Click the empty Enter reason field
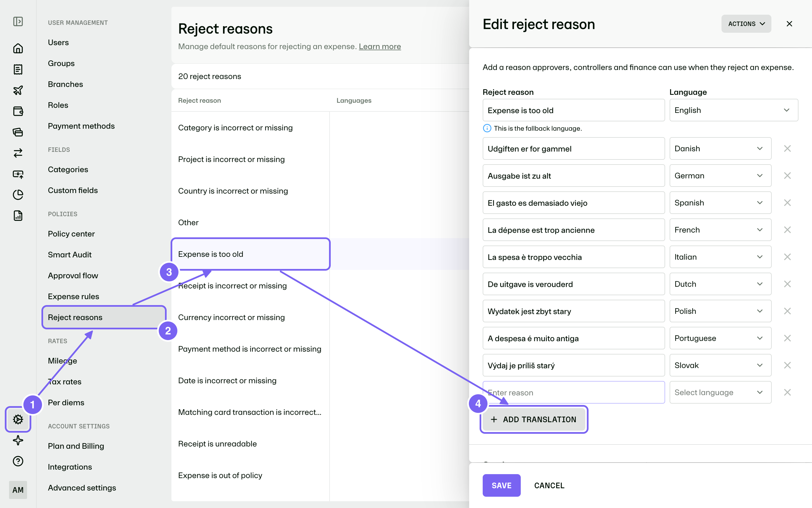Image resolution: width=812 pixels, height=508 pixels. (x=574, y=392)
